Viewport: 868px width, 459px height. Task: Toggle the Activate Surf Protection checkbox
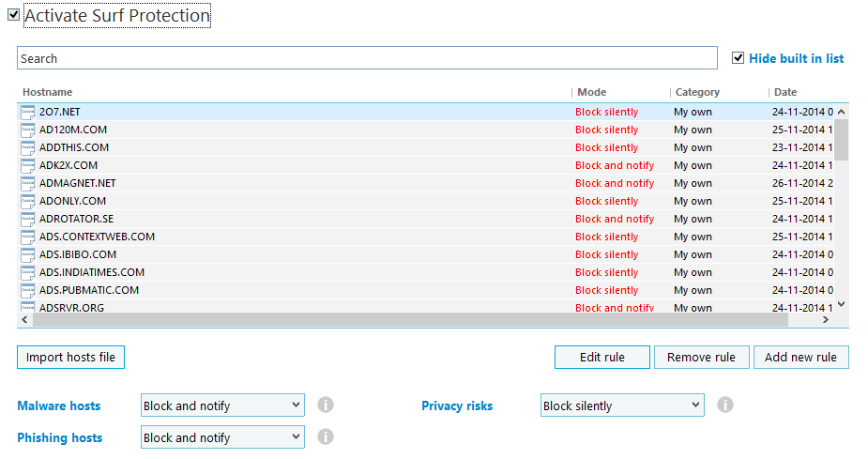click(13, 15)
